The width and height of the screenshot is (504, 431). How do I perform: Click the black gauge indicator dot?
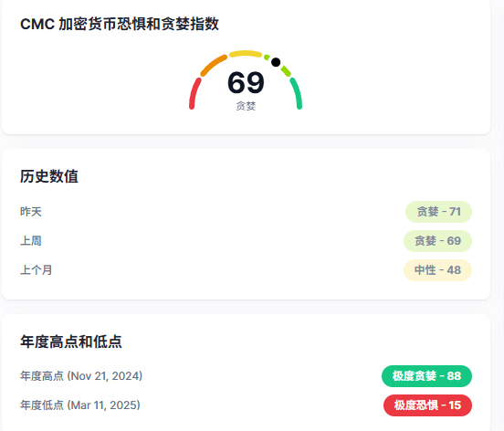[x=276, y=62]
